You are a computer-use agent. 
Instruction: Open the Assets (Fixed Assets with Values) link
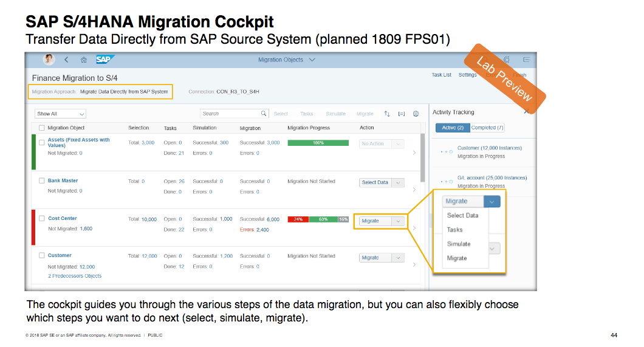click(x=78, y=142)
